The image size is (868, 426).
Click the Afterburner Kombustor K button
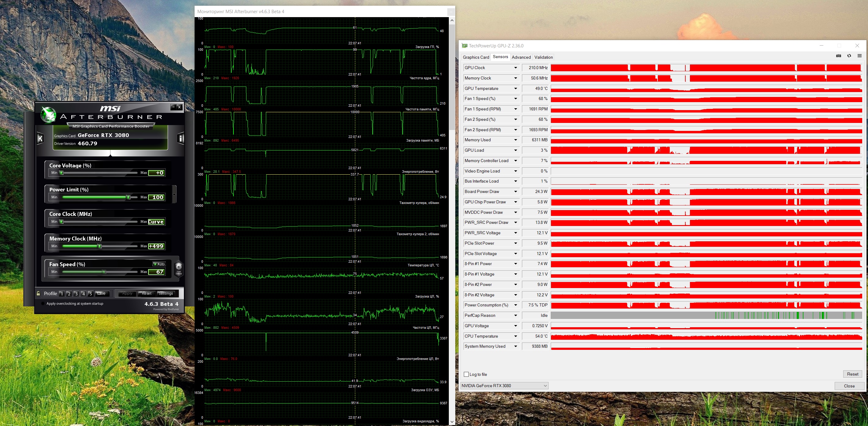click(40, 139)
